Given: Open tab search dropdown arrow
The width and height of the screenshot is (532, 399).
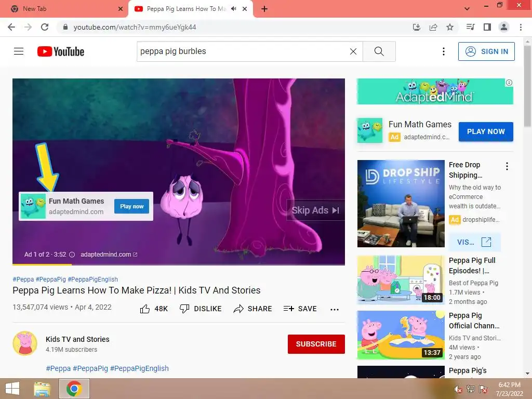Looking at the screenshot, I should [x=467, y=9].
